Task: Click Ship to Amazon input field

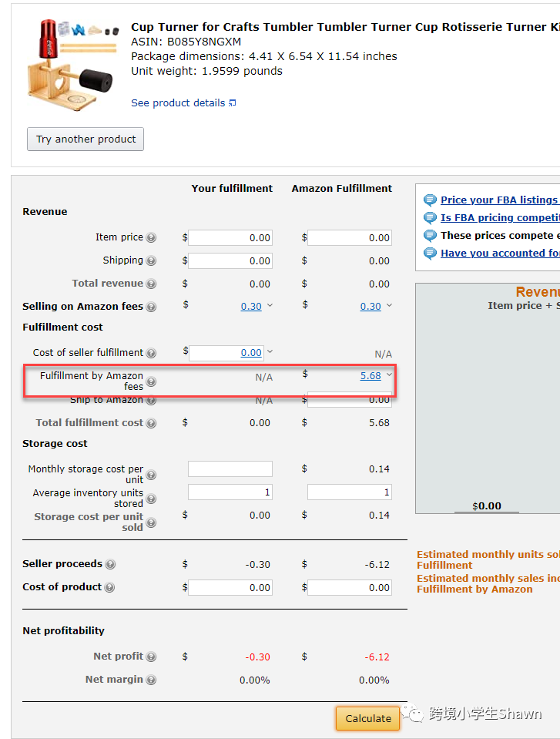Action: [350, 400]
